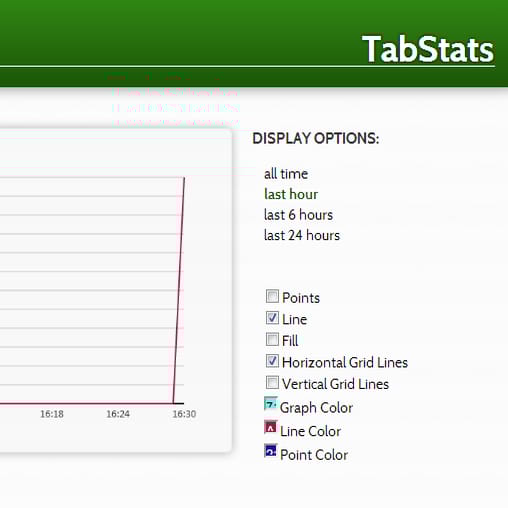Screen dimensions: 508x508
Task: Click the Line Color label text
Action: tap(310, 431)
